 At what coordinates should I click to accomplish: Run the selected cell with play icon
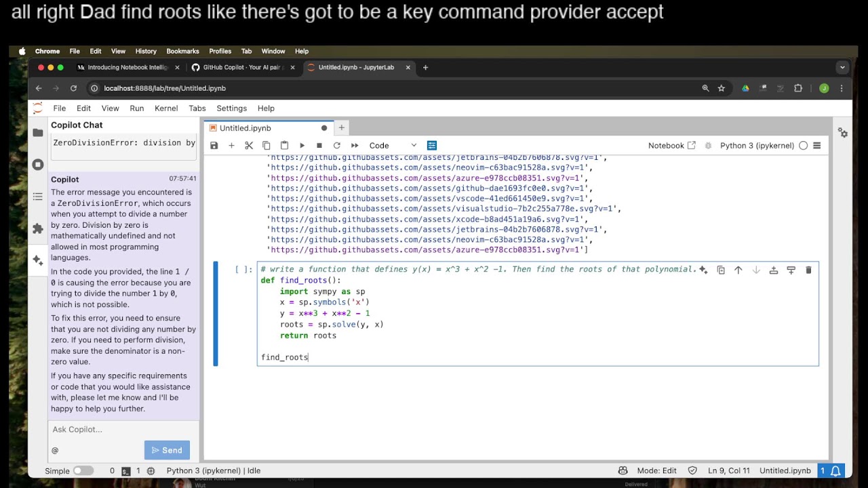coord(302,146)
